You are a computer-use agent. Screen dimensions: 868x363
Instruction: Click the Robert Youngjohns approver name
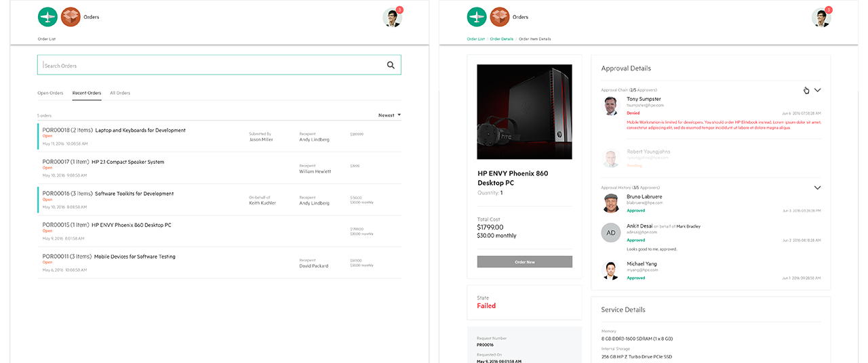tap(648, 152)
